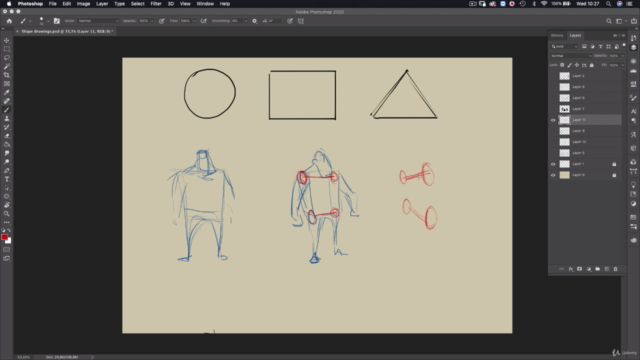Click the search icon in options bar

point(609,21)
